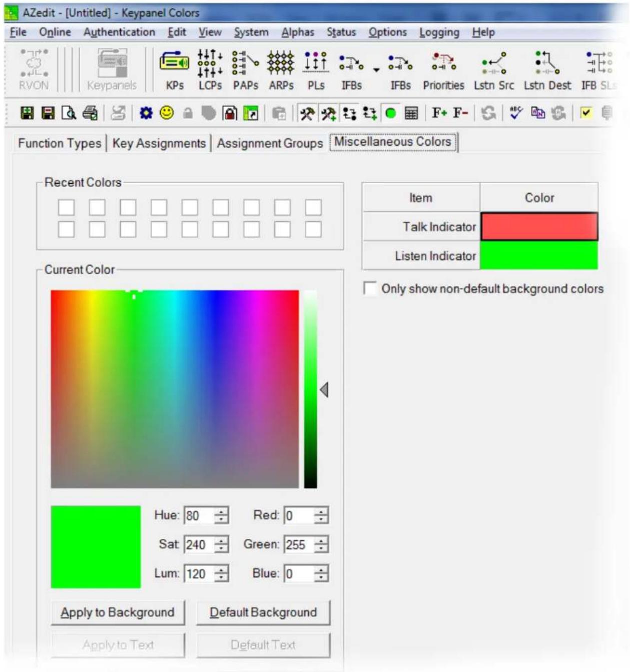The height and width of the screenshot is (672, 630).
Task: Increase font size with F+ icon
Action: pos(439,113)
